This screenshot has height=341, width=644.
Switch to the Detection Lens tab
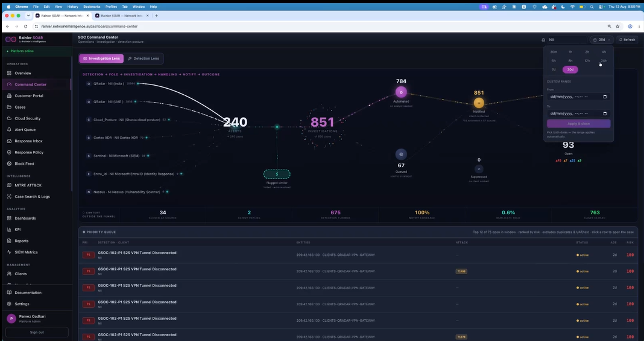144,59
